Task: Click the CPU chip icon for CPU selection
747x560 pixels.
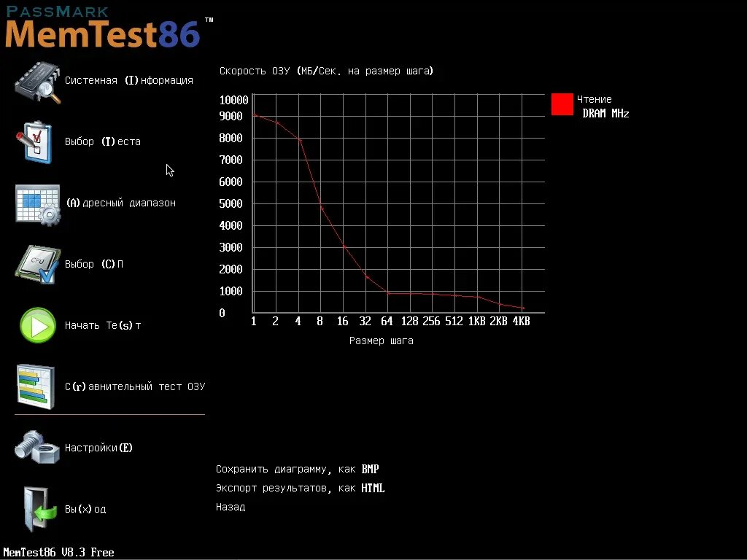Action: 36,264
